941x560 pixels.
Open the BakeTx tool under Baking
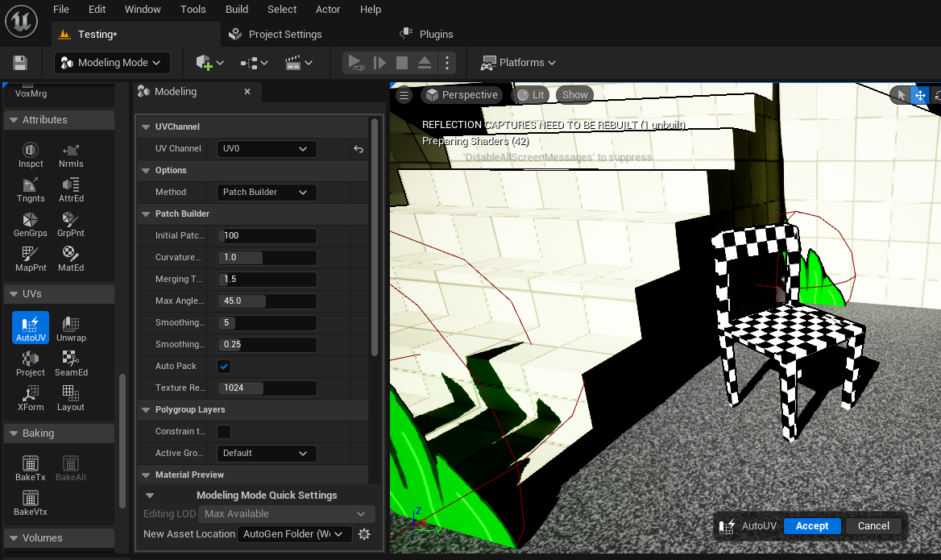point(30,466)
